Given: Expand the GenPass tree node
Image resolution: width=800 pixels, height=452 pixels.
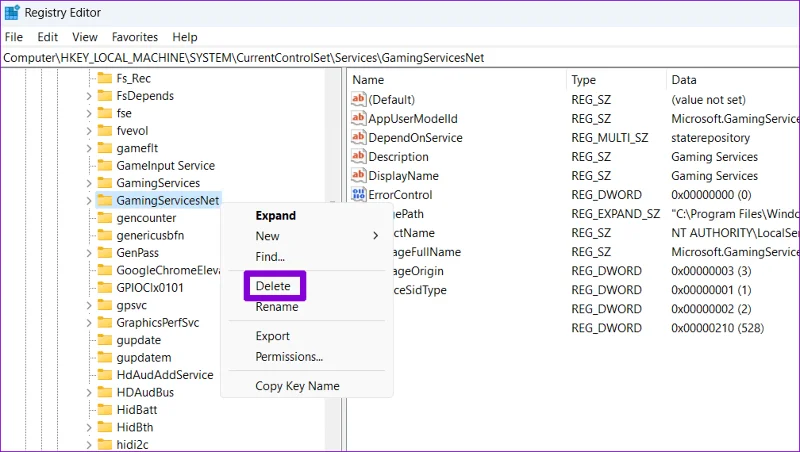Looking at the screenshot, I should (x=89, y=253).
